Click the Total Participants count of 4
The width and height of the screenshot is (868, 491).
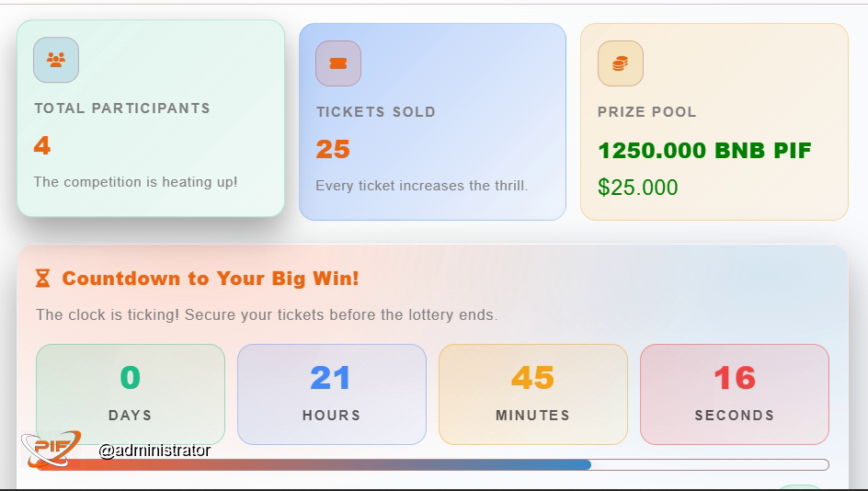click(42, 145)
